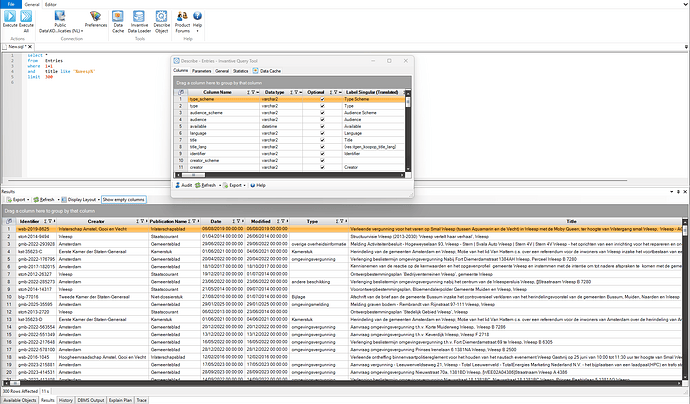690x404 pixels.
Task: Toggle Optional checkbox for title row
Action: (322, 140)
